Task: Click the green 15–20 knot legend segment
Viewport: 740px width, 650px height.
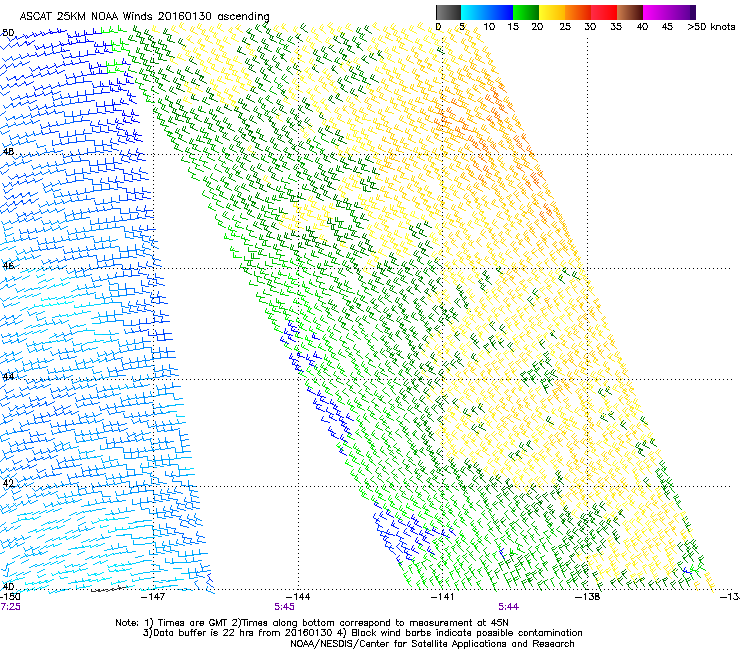Action: coord(526,12)
